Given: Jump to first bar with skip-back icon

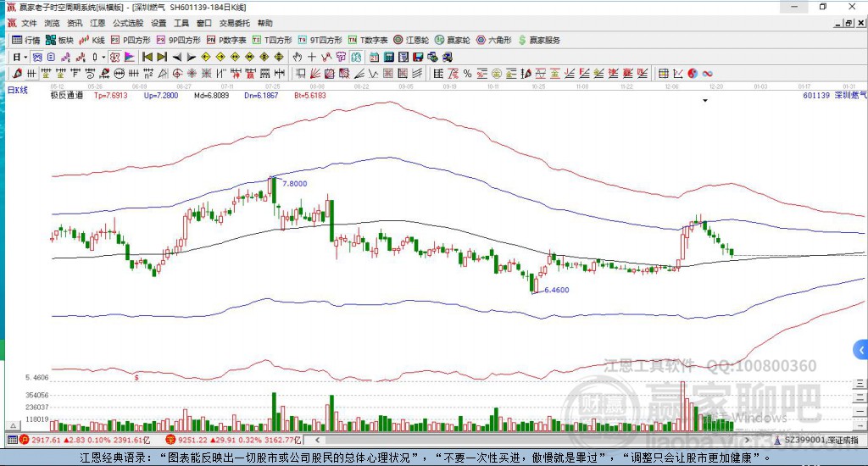Looking at the screenshot, I should tap(147, 57).
